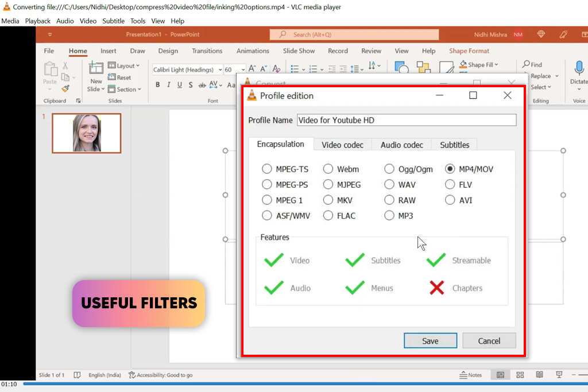Click the VLC playback progress bar
This screenshot has height=392, width=588.
click(287, 384)
